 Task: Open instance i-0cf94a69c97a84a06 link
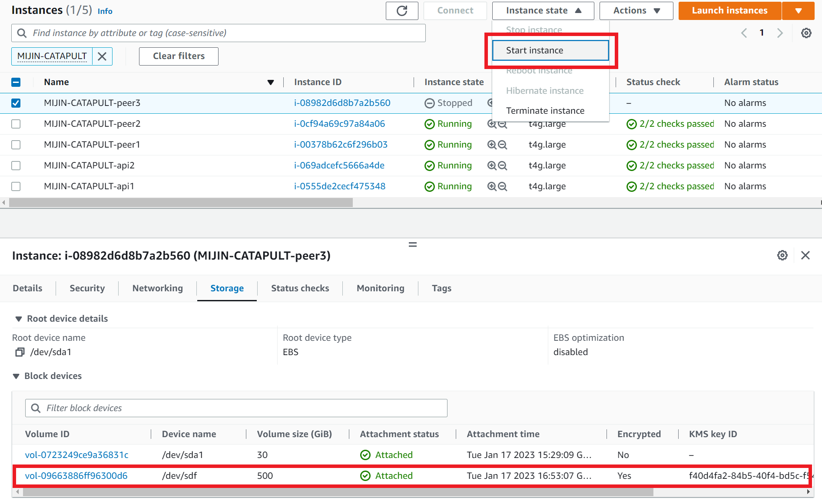pos(340,124)
